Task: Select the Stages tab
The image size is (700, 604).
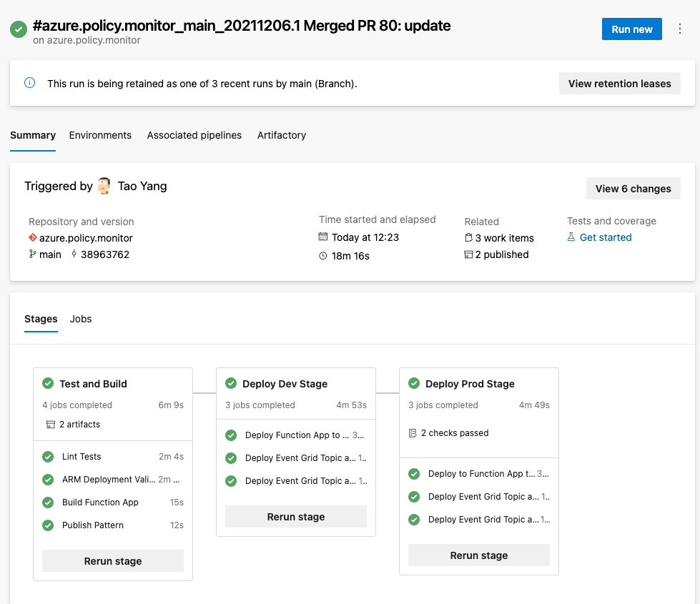Action: pyautogui.click(x=41, y=319)
